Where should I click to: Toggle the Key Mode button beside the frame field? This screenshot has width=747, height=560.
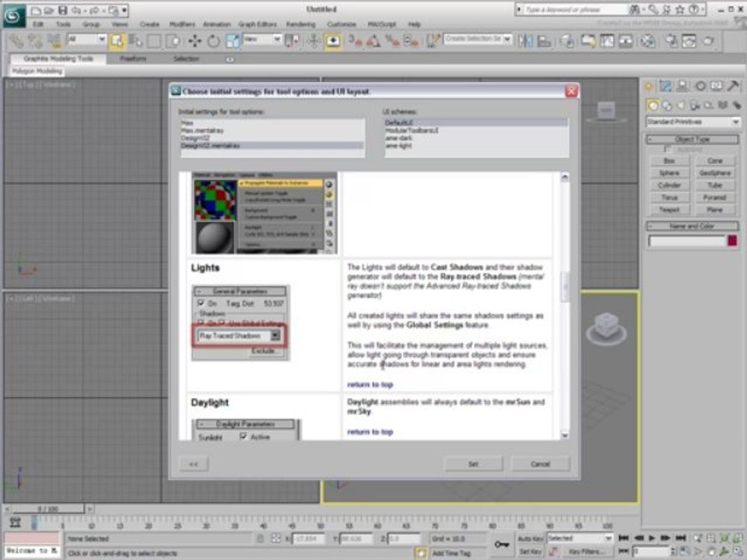click(x=623, y=551)
